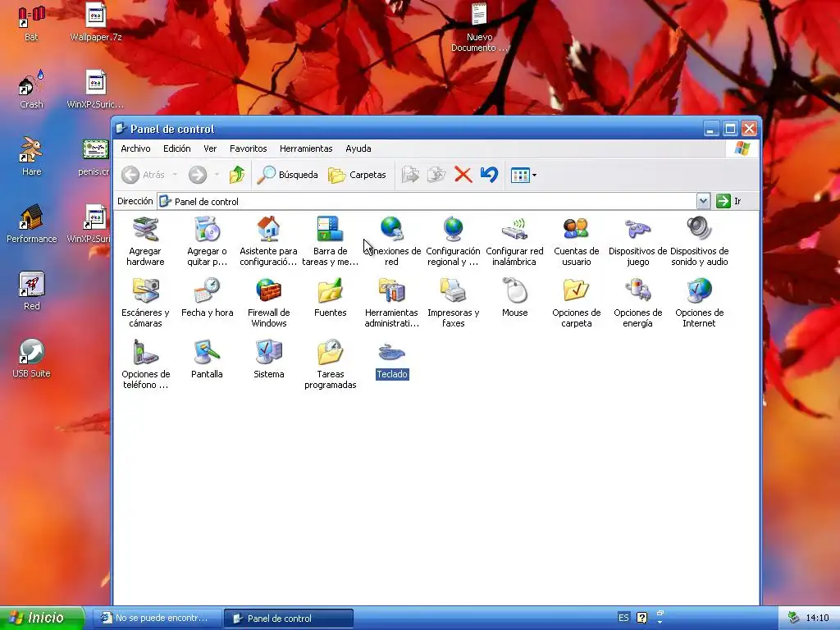This screenshot has height=630, width=840.
Task: Expand the Atrás history dropdown arrow
Action: [175, 175]
